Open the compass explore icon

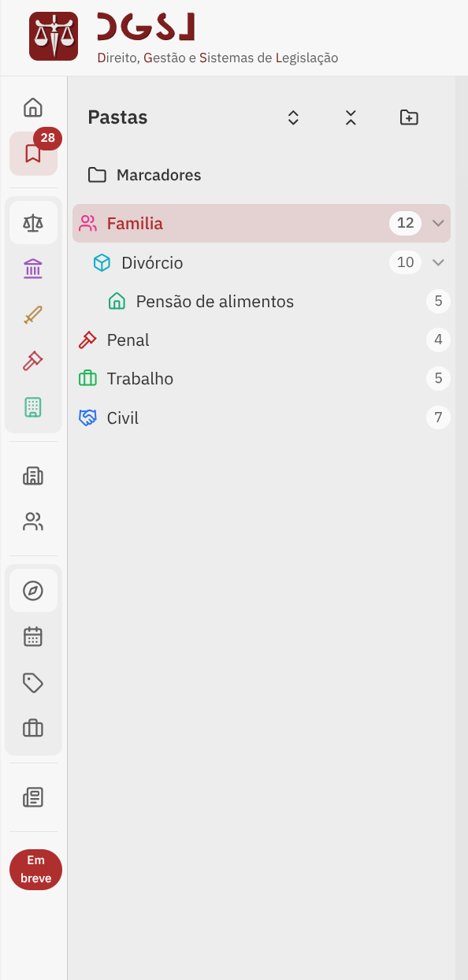tap(33, 591)
